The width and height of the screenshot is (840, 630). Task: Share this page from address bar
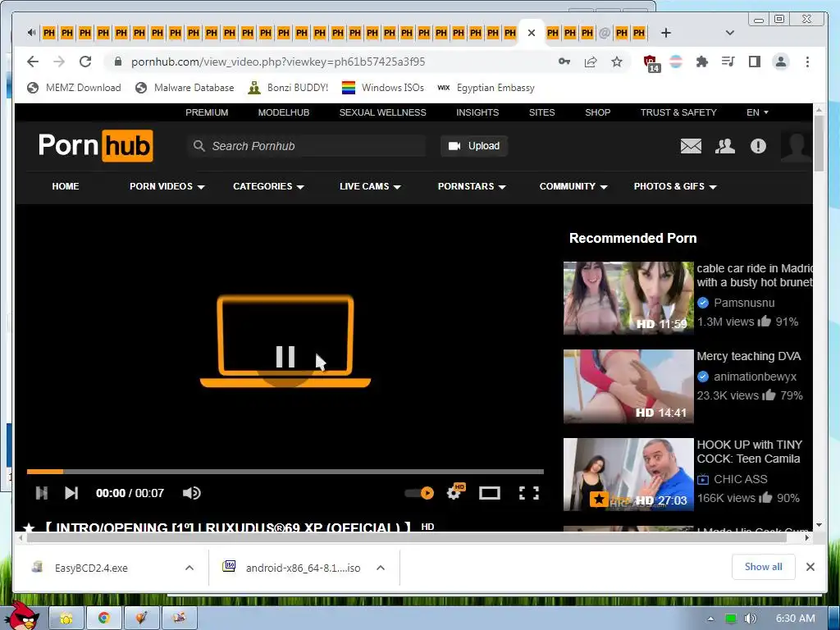point(591,62)
